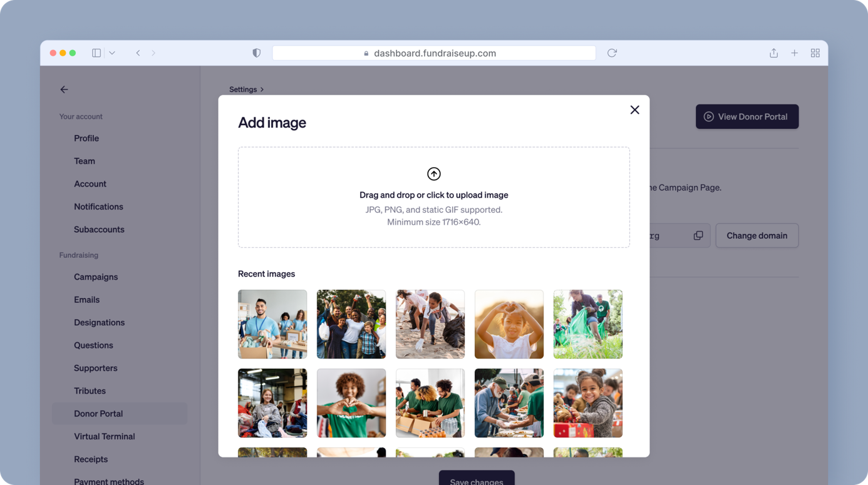
Task: Toggle the Safari sidebar panel icon
Action: (x=96, y=53)
